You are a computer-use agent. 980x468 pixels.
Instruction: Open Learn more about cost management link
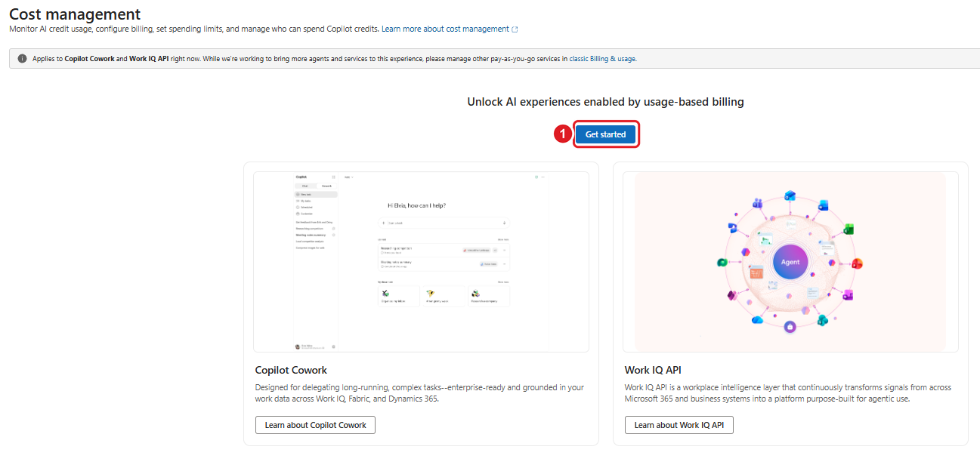(445, 29)
